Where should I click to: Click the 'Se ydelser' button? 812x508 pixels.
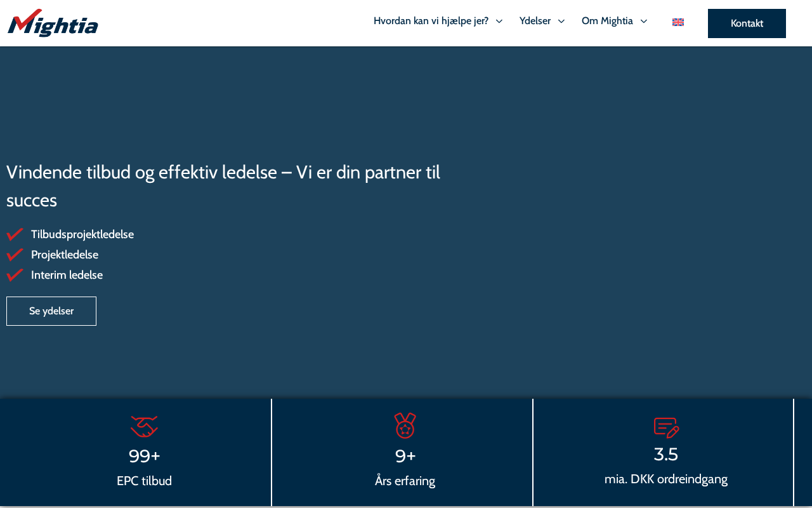coord(51,311)
